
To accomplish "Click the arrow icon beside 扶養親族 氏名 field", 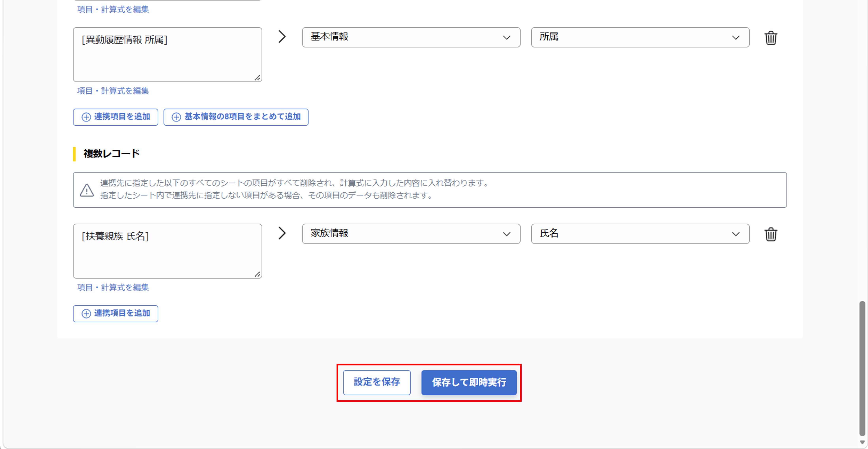I will click(282, 233).
